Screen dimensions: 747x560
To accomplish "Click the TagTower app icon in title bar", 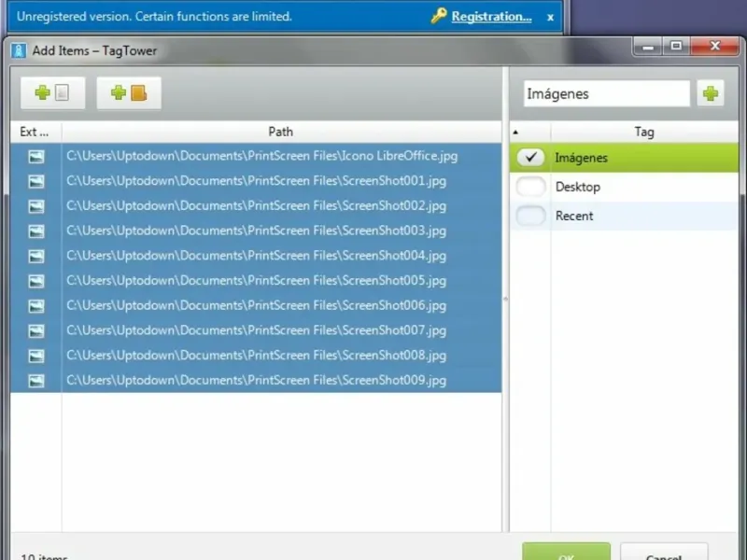I will coord(19,50).
